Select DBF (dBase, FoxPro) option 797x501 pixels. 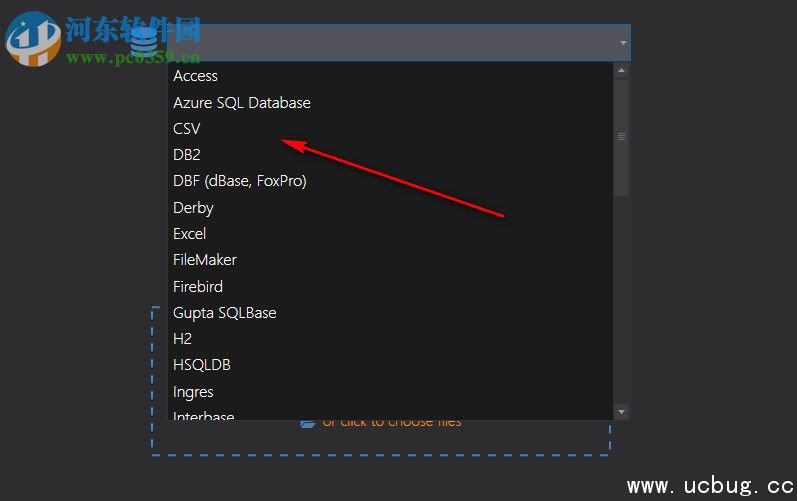coord(239,181)
